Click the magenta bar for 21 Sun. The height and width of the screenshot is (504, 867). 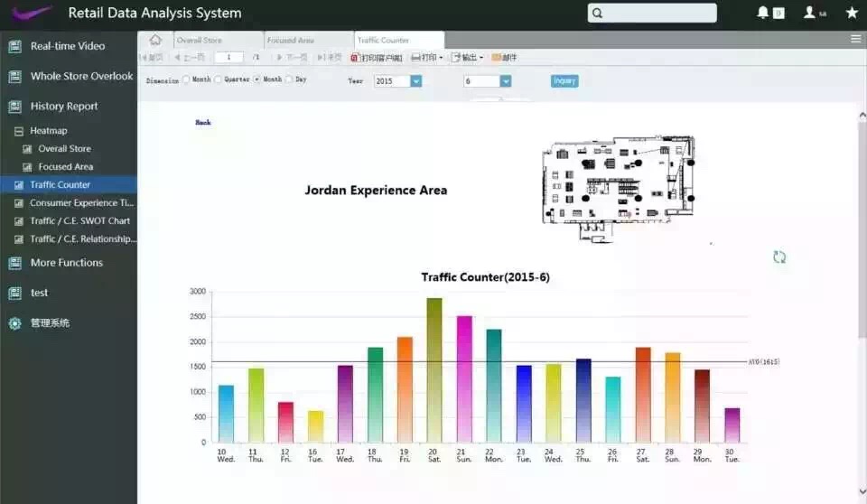point(464,379)
